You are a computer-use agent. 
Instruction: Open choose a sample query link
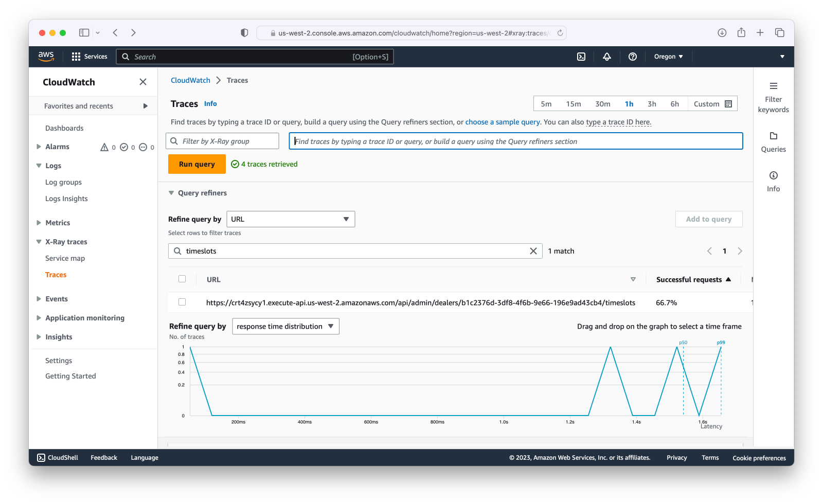click(x=503, y=122)
